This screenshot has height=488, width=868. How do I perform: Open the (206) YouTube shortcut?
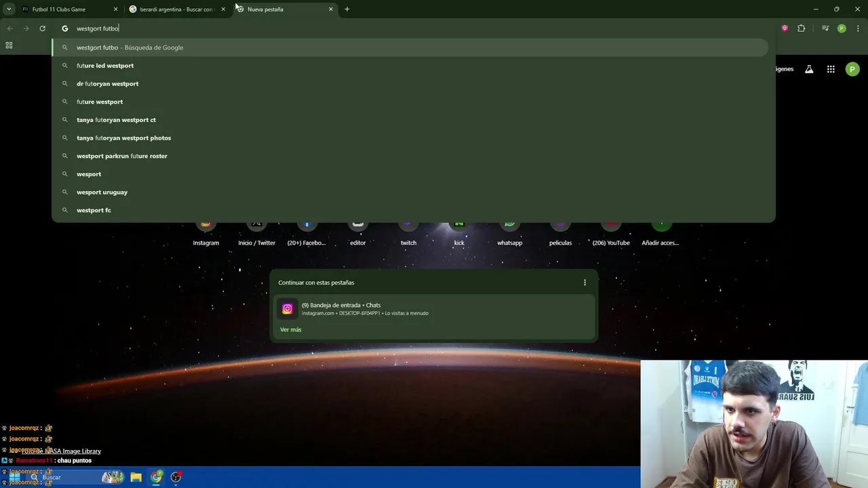pyautogui.click(x=611, y=234)
